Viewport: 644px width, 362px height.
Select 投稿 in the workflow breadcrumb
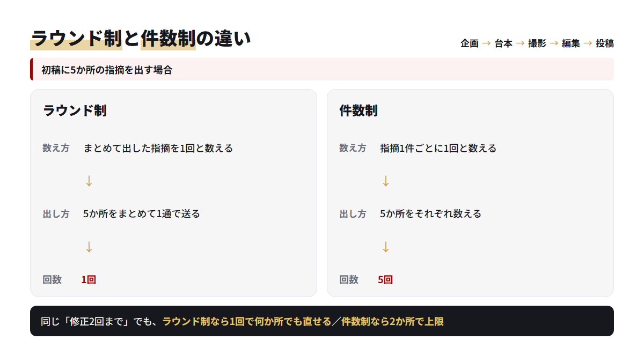(605, 43)
